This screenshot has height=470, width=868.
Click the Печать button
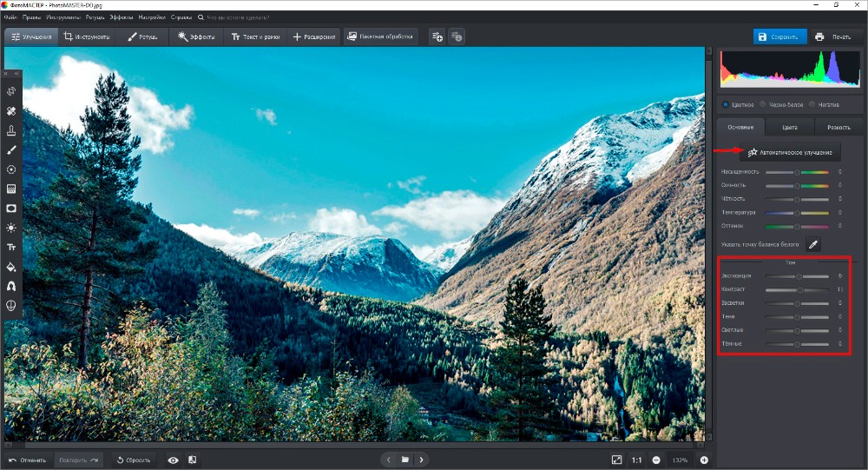point(834,36)
